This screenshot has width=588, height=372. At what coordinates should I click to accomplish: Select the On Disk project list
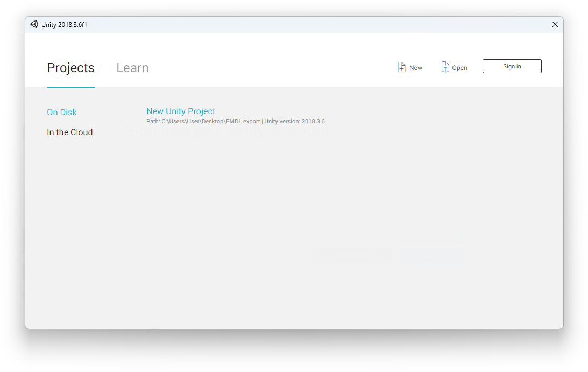tap(62, 112)
